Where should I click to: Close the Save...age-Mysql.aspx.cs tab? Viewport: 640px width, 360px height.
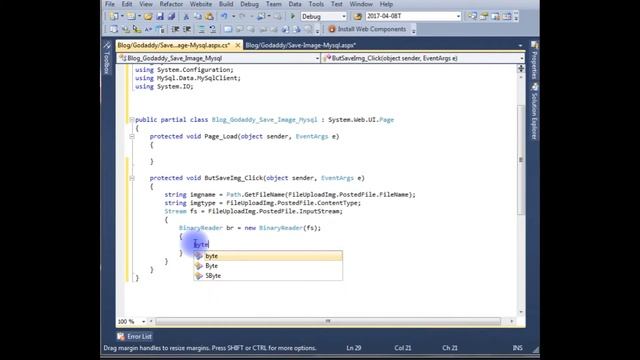(238, 45)
